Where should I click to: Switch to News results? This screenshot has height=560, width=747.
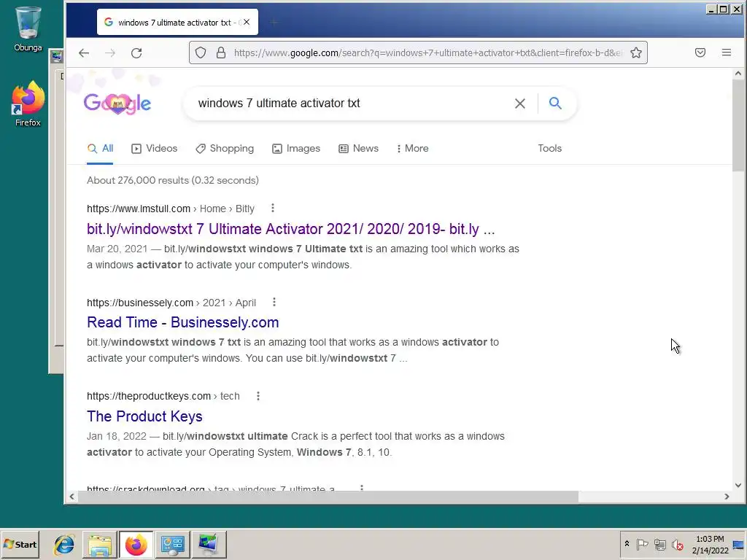[x=359, y=149]
